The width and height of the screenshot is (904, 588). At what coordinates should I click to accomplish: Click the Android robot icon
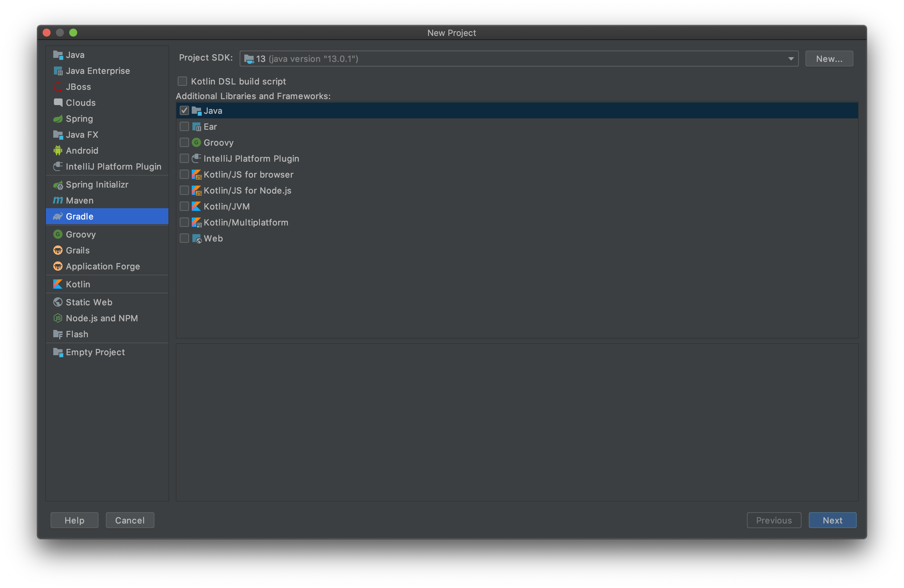click(58, 151)
